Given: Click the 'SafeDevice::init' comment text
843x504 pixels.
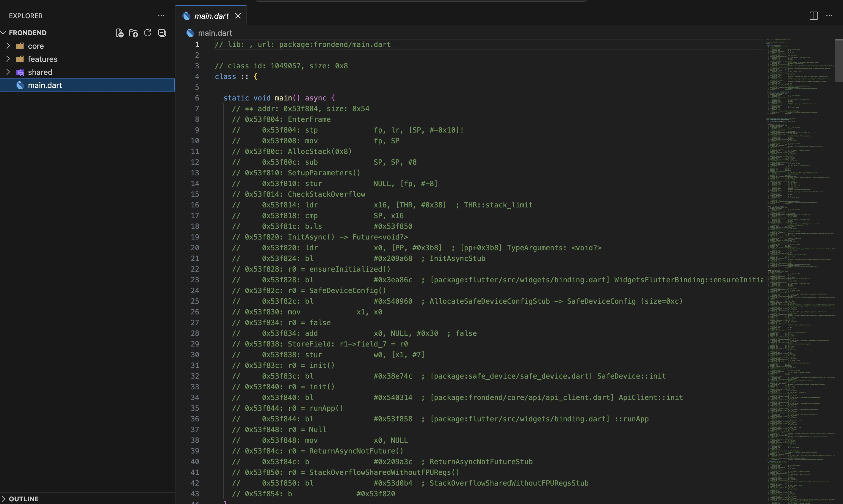Looking at the screenshot, I should [x=631, y=376].
